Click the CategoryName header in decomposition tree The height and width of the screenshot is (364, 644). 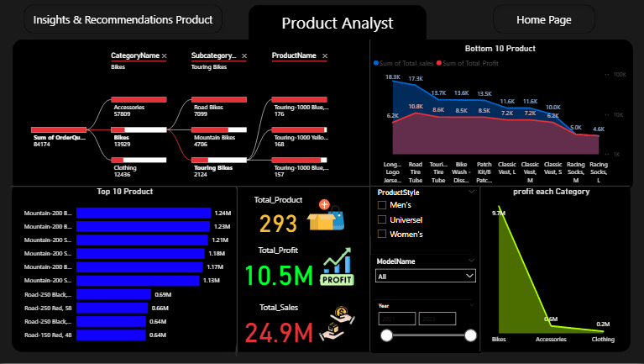click(135, 55)
